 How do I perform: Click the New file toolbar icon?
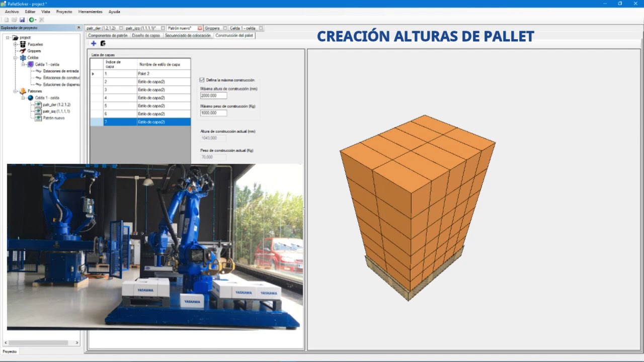(x=7, y=20)
